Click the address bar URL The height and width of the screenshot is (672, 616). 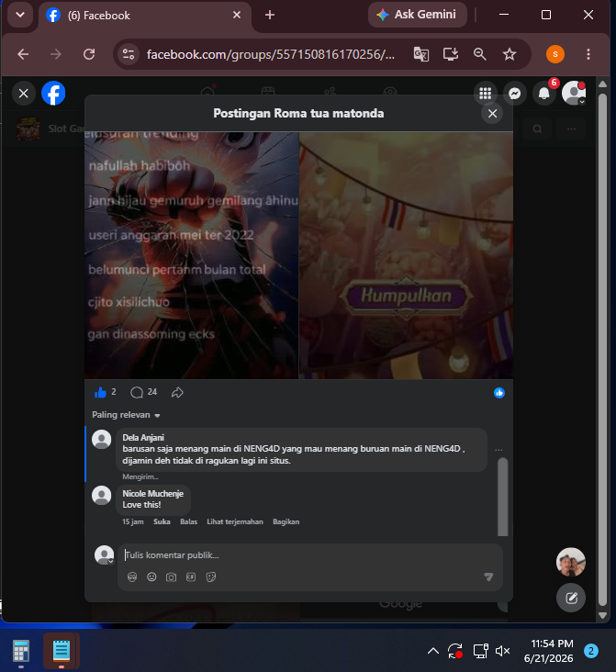271,54
